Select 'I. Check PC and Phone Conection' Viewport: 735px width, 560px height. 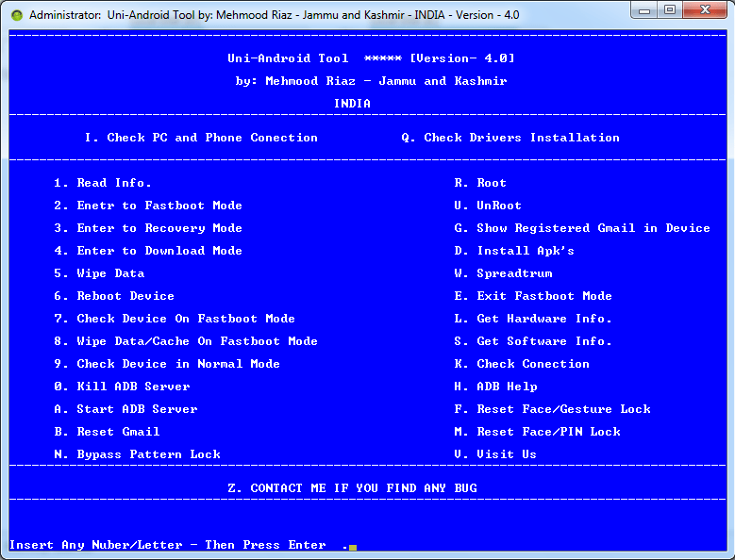(x=201, y=138)
